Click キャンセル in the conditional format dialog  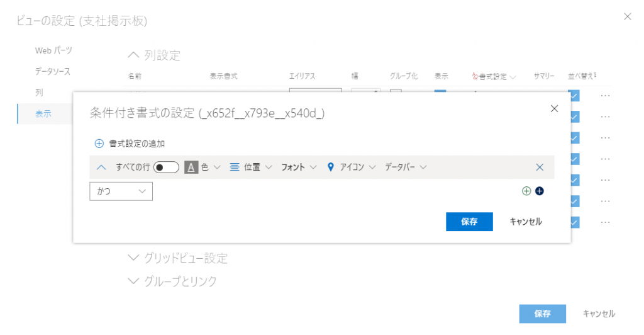pos(525,222)
